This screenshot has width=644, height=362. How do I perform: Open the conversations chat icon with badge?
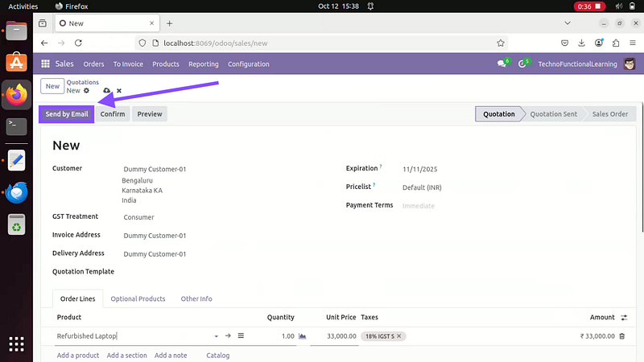click(502, 64)
